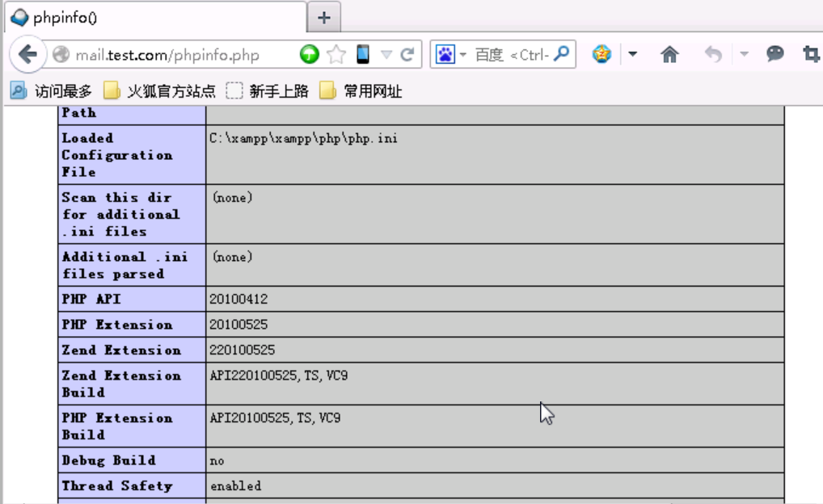This screenshot has height=504, width=823.
Task: Click the crop screenshot toolbar icon
Action: point(811,54)
